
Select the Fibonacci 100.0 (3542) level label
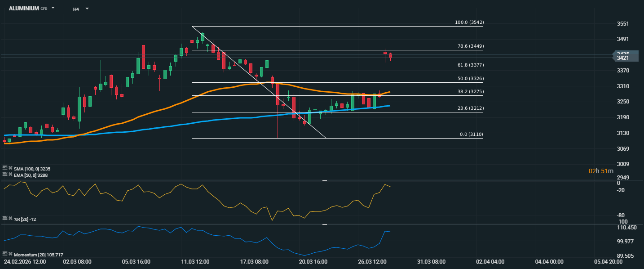pyautogui.click(x=469, y=22)
